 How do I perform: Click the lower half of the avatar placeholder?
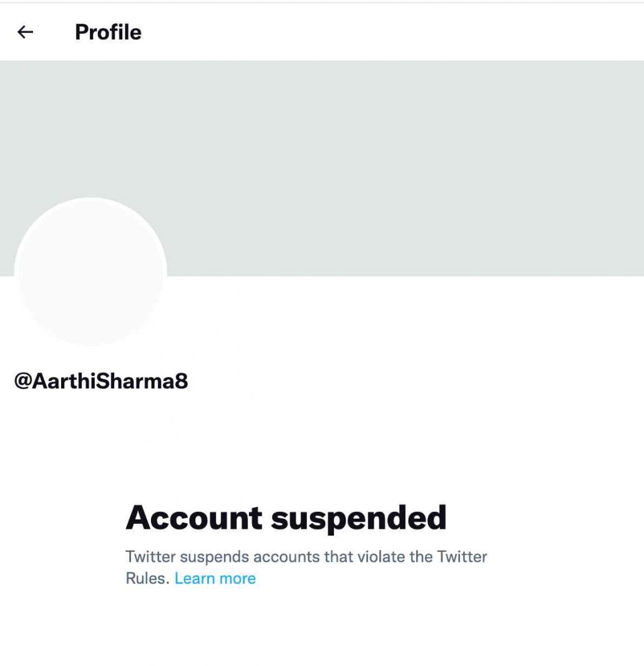[90, 312]
